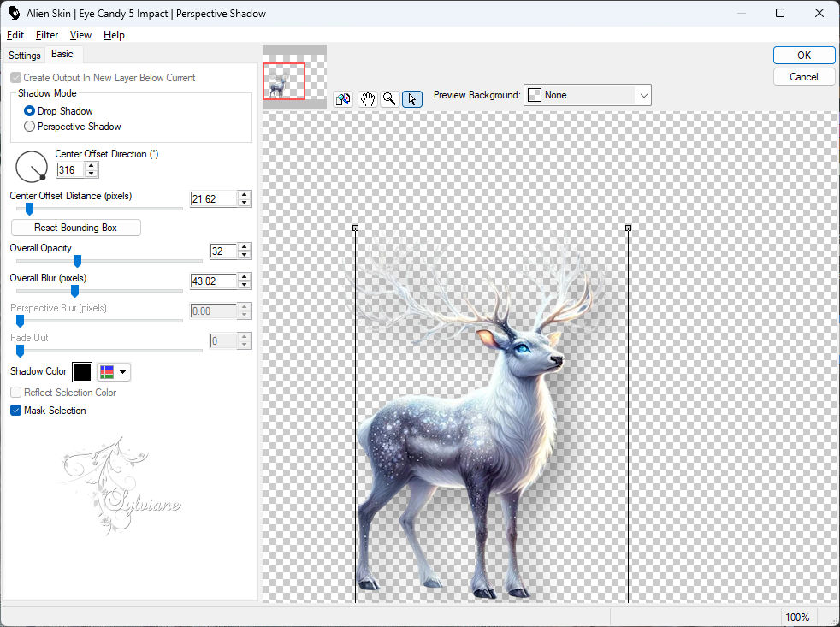Click the Overall Blur slider handle
Screen dimensions: 840x627
(x=75, y=291)
